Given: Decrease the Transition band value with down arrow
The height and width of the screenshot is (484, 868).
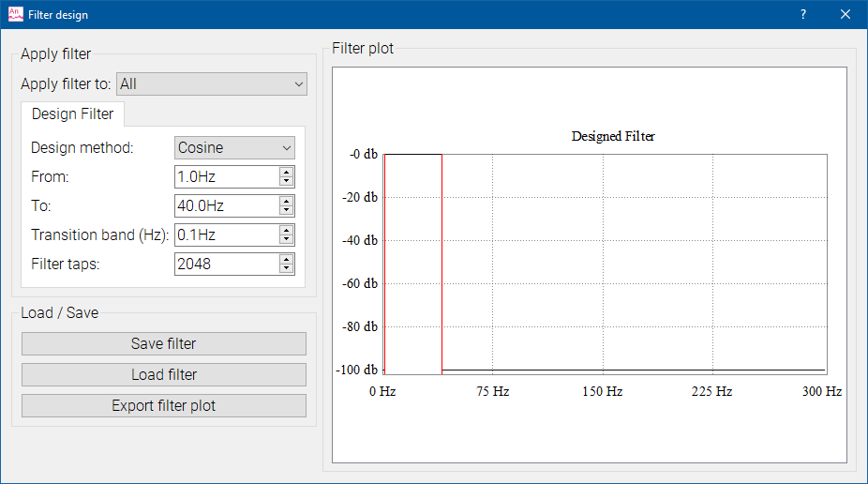Looking at the screenshot, I should pos(286,239).
